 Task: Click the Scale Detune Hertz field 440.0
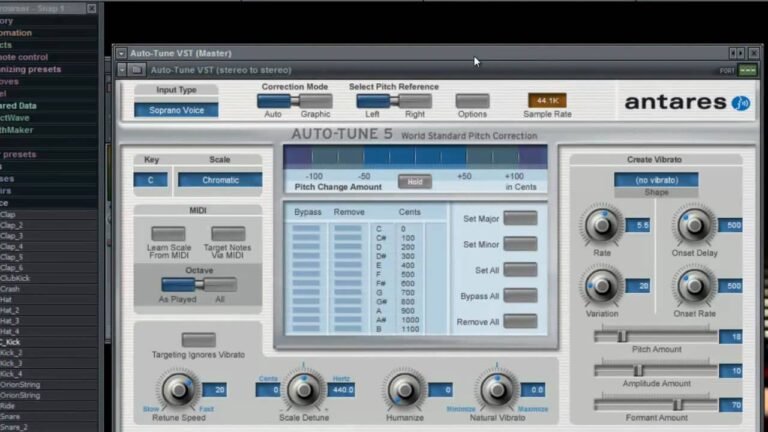click(341, 390)
